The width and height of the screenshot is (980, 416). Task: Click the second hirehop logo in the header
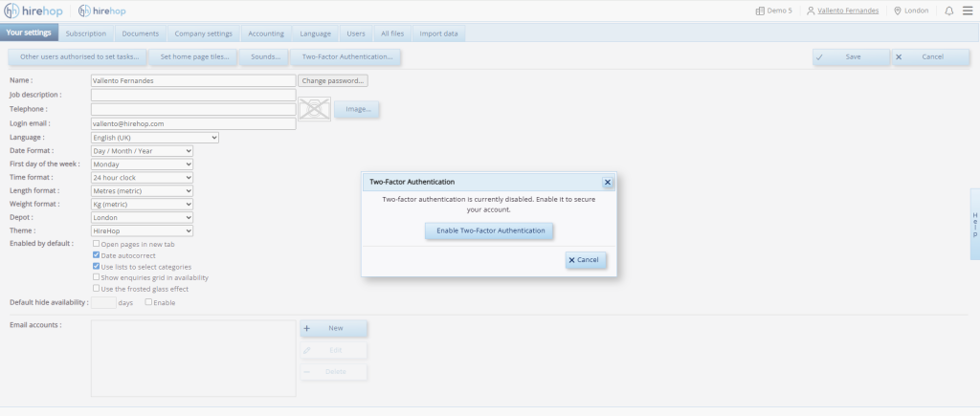(x=101, y=11)
